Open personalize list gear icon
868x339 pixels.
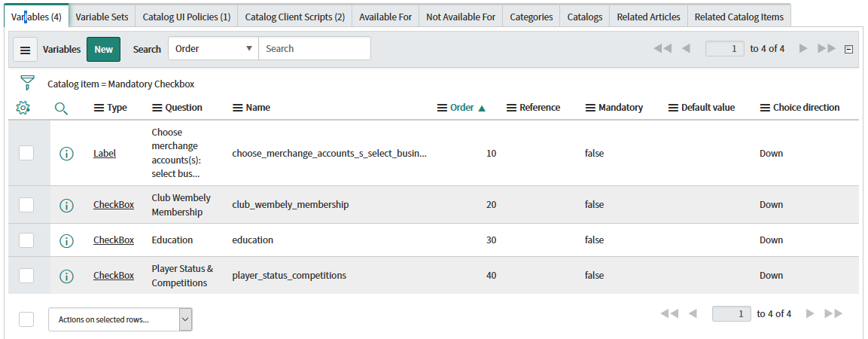tap(23, 108)
